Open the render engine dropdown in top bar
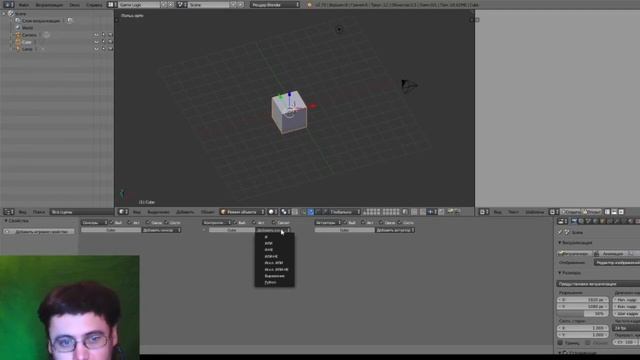 tap(275, 4)
